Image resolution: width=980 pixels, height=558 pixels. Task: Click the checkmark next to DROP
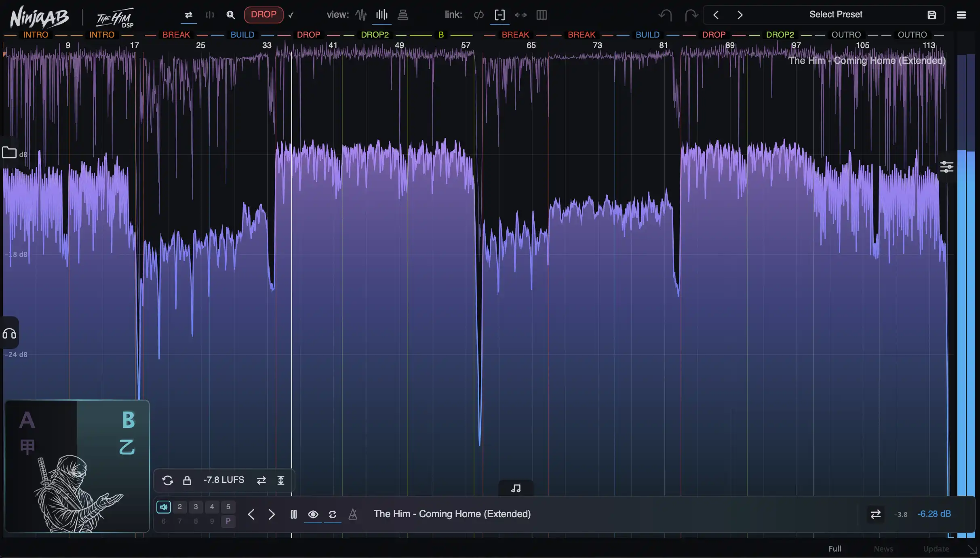tap(291, 15)
